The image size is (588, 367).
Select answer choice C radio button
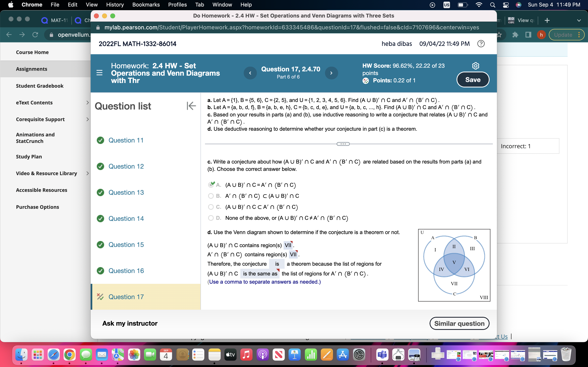pyautogui.click(x=211, y=207)
